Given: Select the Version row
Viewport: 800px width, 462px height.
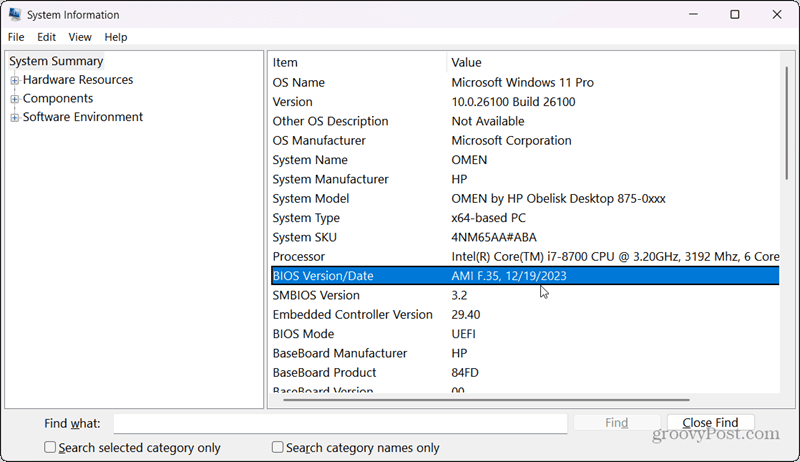Looking at the screenshot, I should [525, 101].
